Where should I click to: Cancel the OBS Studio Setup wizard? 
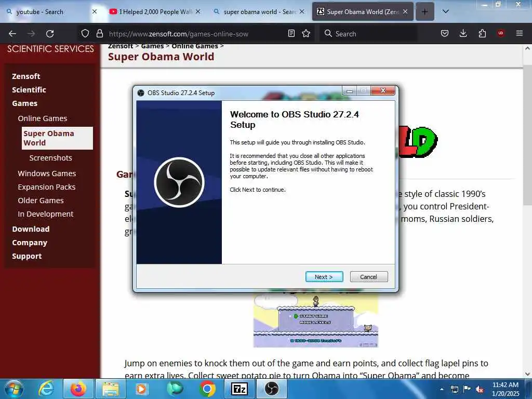point(368,276)
